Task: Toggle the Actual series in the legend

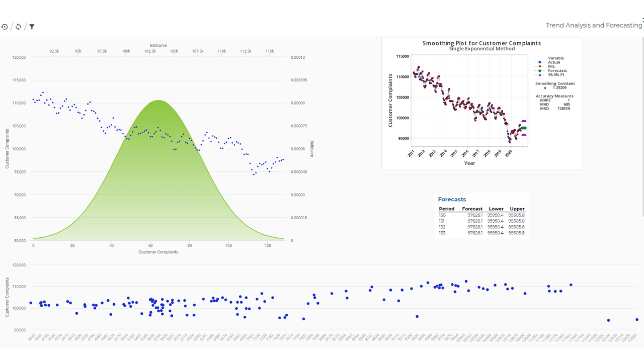Action: pyautogui.click(x=554, y=62)
